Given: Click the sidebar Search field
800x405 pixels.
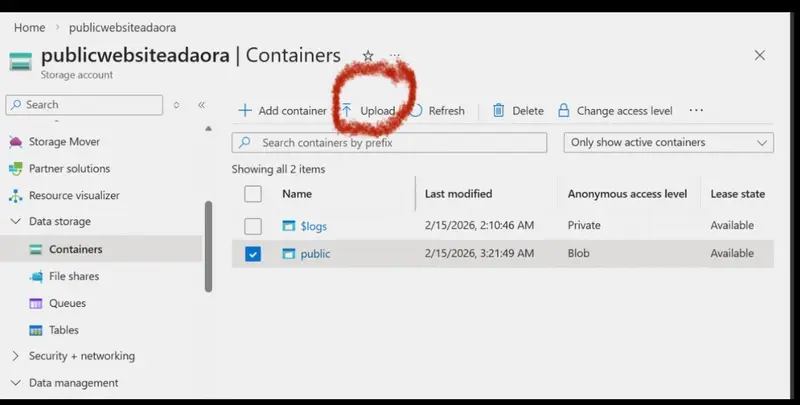Looking at the screenshot, I should (84, 105).
